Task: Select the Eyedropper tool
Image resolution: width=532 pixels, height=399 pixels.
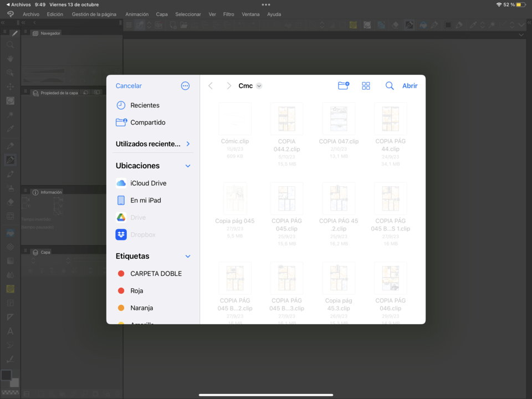Action: (x=11, y=128)
